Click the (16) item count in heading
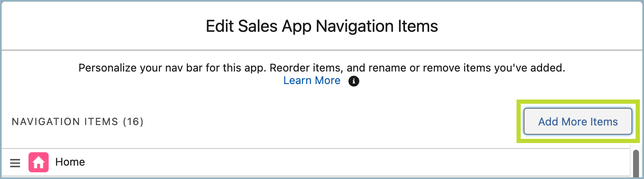The width and height of the screenshot is (644, 179). point(133,122)
